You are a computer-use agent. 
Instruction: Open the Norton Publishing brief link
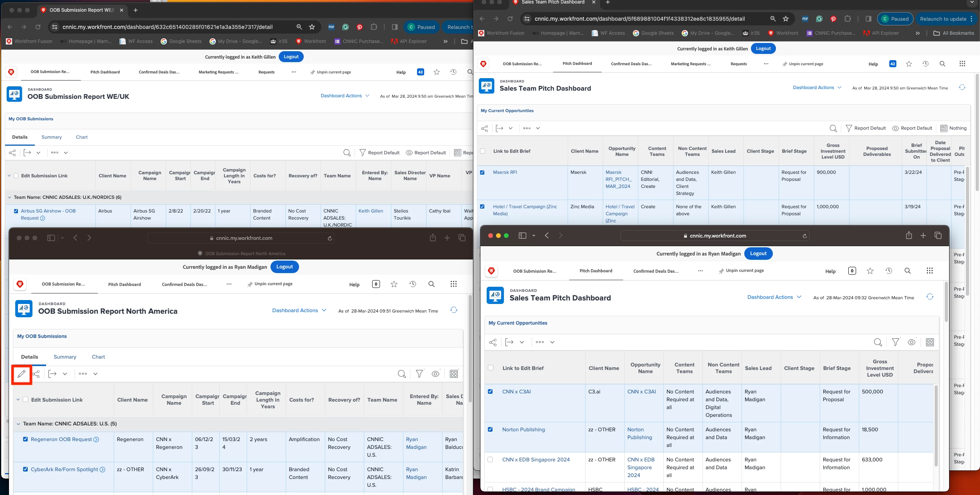tap(523, 429)
